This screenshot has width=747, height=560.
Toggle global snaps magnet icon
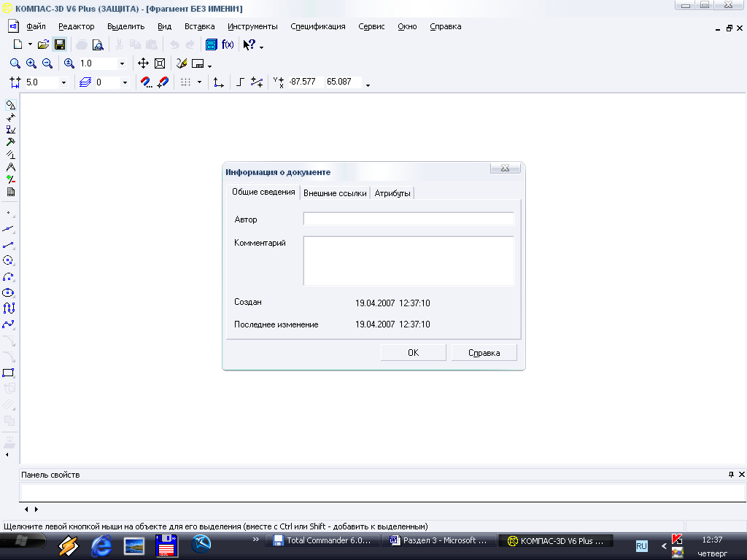point(146,82)
